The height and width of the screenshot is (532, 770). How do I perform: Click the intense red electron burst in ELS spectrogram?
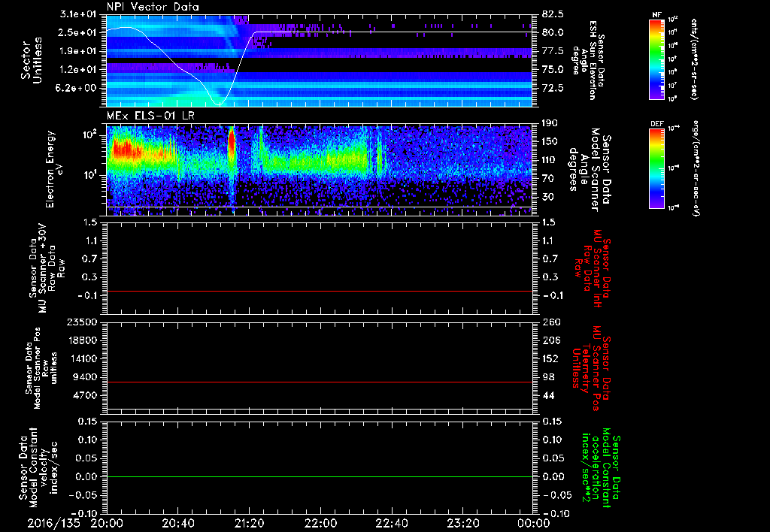coord(232,141)
